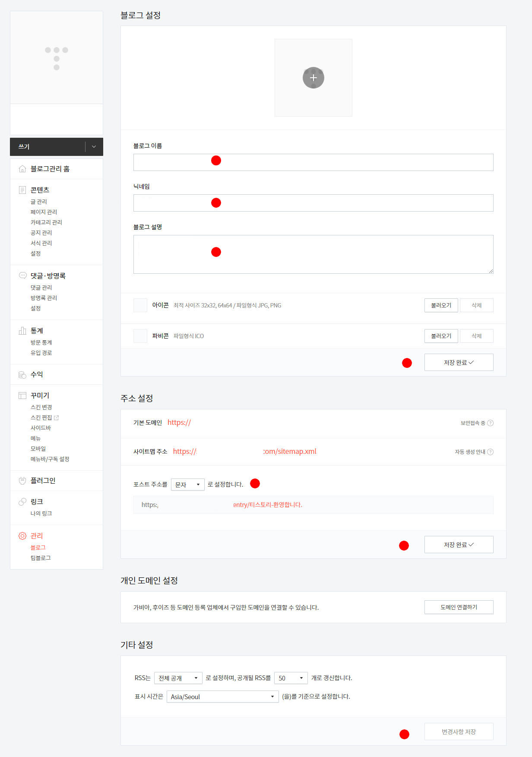Screen dimensions: 532x757
Task: Click the Management (관리) gear icon
Action: 22,536
